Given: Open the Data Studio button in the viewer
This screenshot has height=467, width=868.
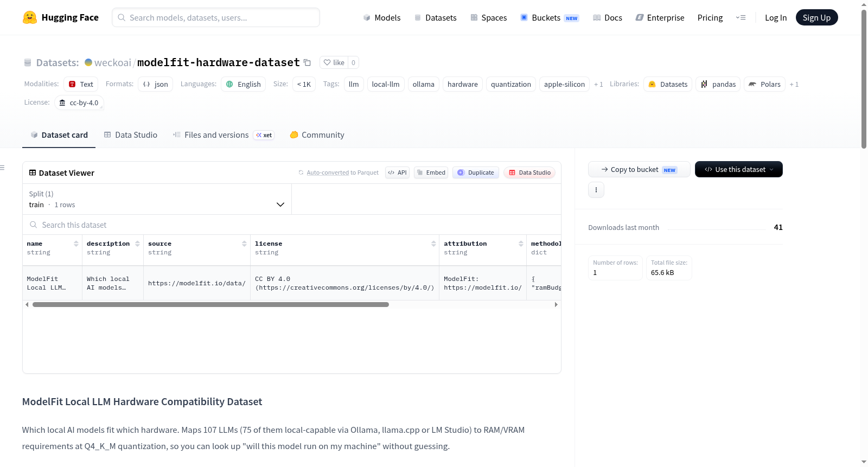Looking at the screenshot, I should tap(529, 172).
